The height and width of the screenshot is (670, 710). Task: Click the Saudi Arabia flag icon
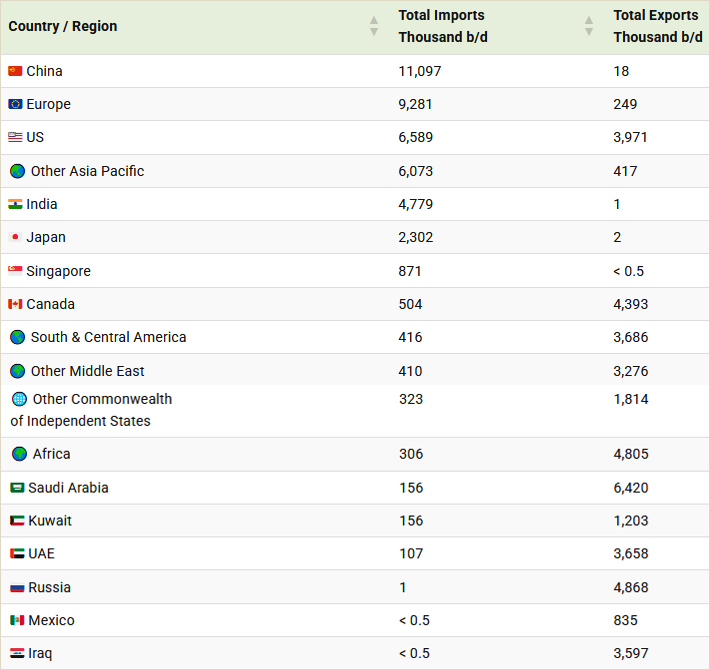pyautogui.click(x=18, y=488)
